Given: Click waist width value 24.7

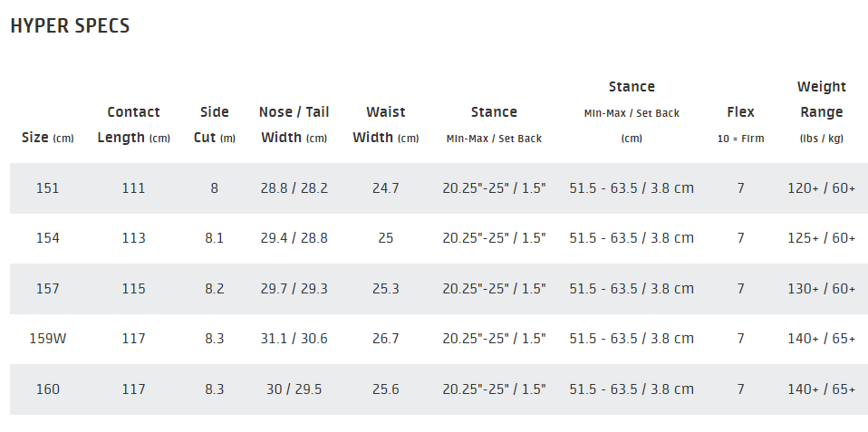Looking at the screenshot, I should click(x=386, y=188).
